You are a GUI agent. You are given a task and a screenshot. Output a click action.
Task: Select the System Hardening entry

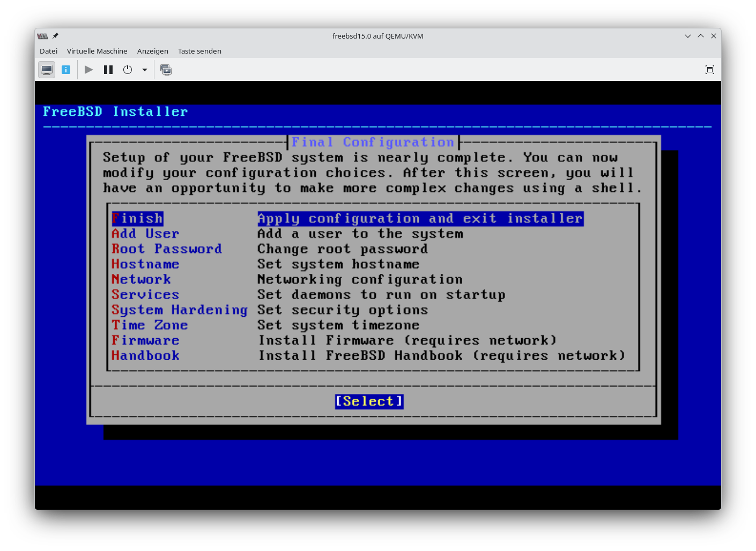pyautogui.click(x=179, y=310)
